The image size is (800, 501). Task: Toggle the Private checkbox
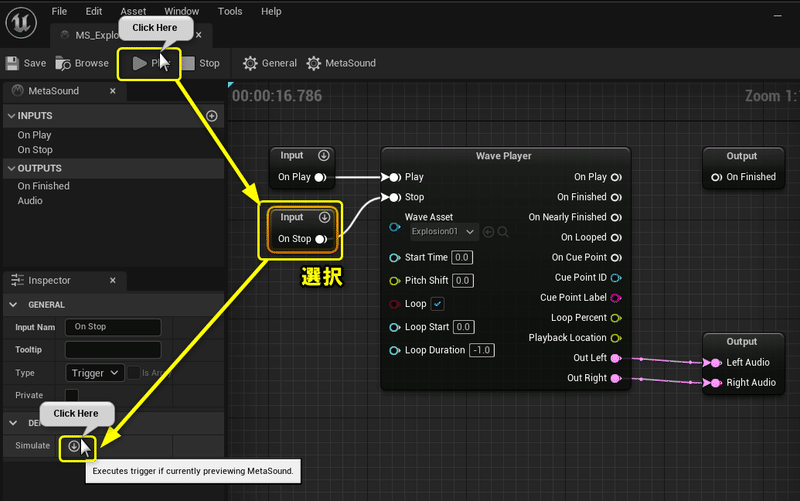[72, 395]
